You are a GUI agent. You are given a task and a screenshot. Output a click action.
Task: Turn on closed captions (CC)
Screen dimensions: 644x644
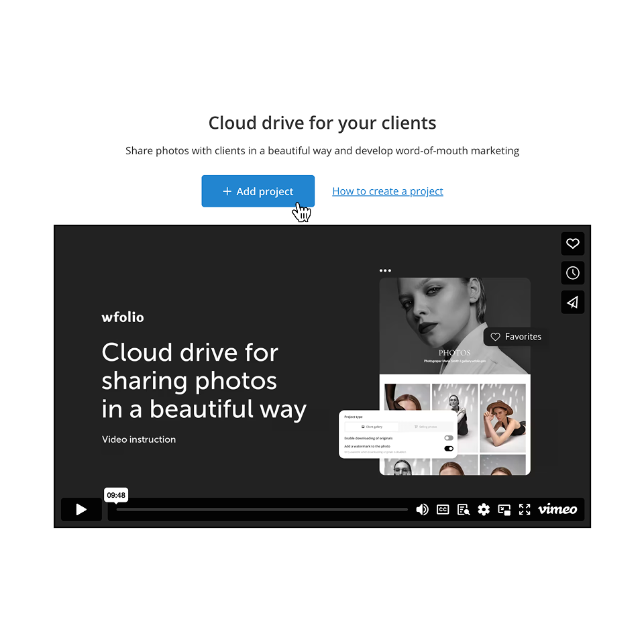point(443,510)
